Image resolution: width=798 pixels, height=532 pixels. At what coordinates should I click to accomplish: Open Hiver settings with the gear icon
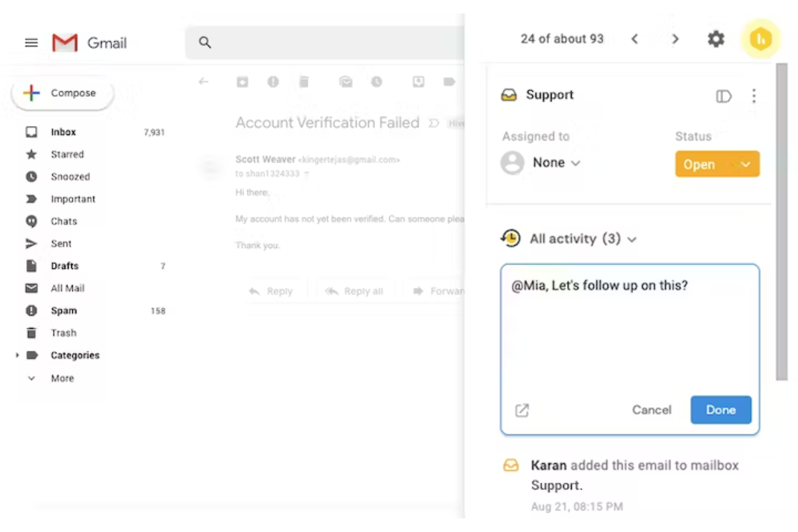[x=716, y=39]
